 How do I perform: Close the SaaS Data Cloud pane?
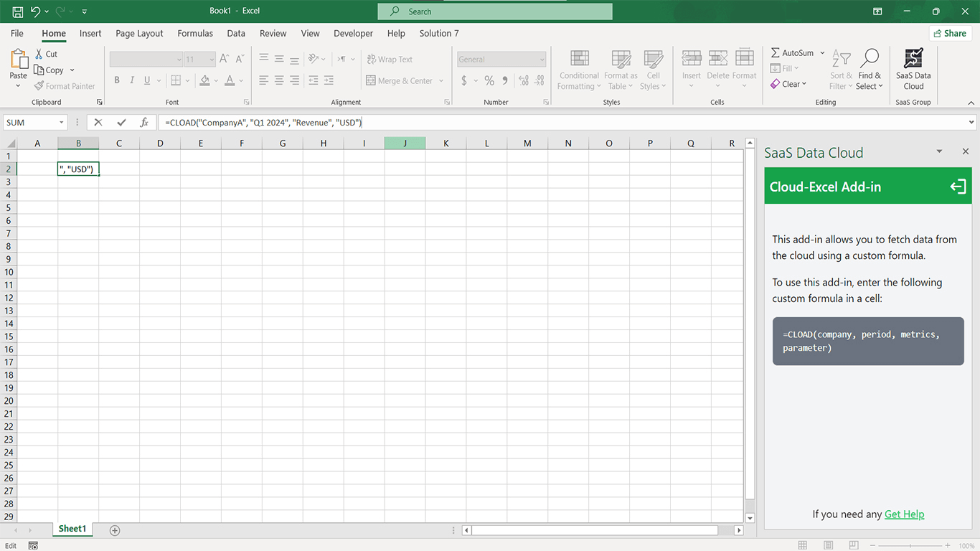tap(966, 151)
